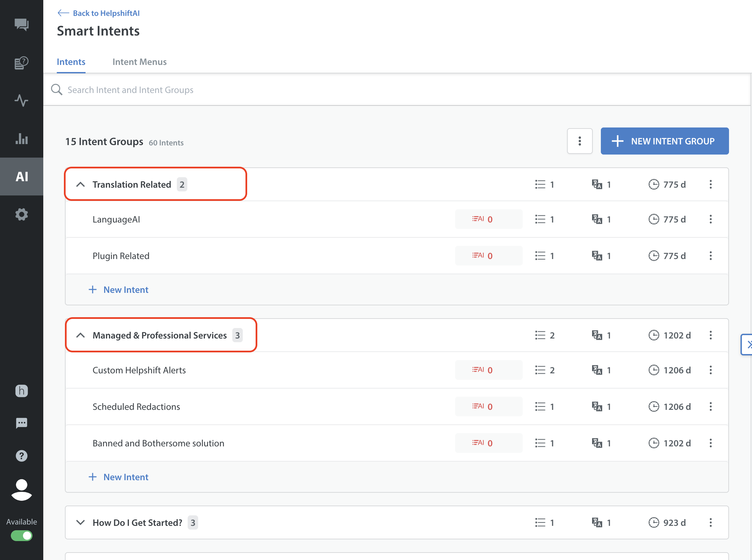The width and height of the screenshot is (752, 560).
Task: Open the bar chart Analytics icon
Action: (x=21, y=139)
